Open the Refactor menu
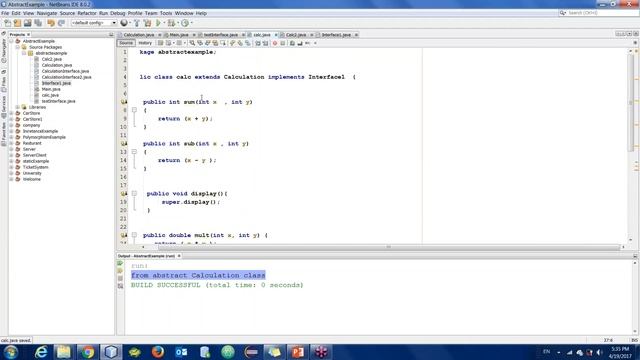The width and height of the screenshot is (640, 360). pos(87,13)
